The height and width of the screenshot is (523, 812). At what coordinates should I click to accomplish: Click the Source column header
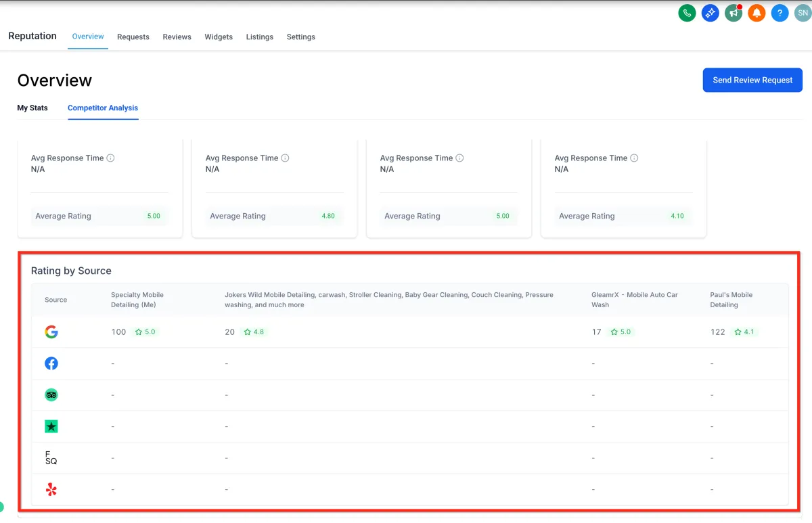56,300
